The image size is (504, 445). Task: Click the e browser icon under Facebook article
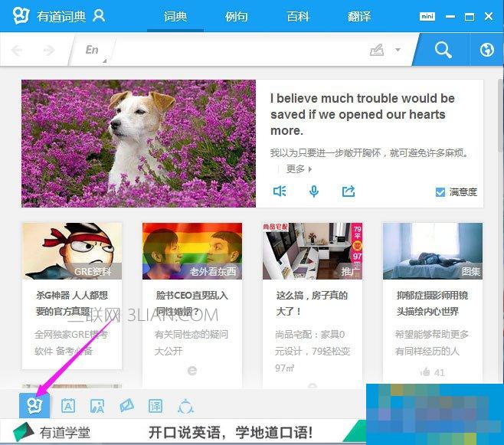coord(192,371)
